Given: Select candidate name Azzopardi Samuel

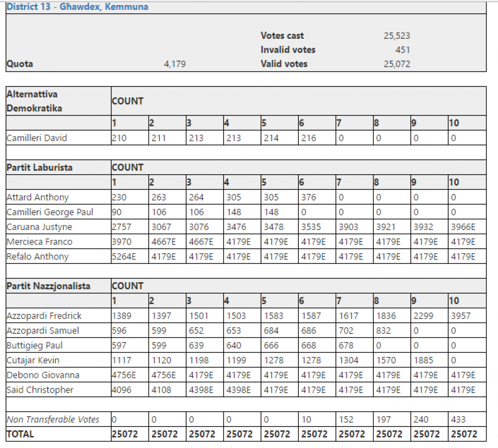Looking at the screenshot, I should [x=42, y=331].
